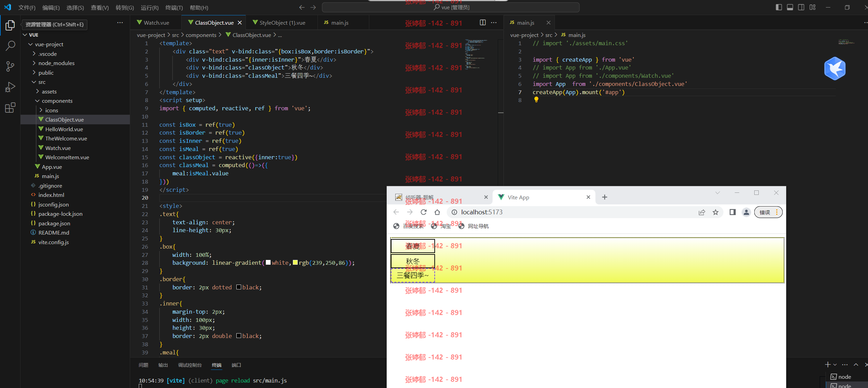868x388 pixels.
Task: Open the terminal launch profile dropdown
Action: (x=835, y=364)
